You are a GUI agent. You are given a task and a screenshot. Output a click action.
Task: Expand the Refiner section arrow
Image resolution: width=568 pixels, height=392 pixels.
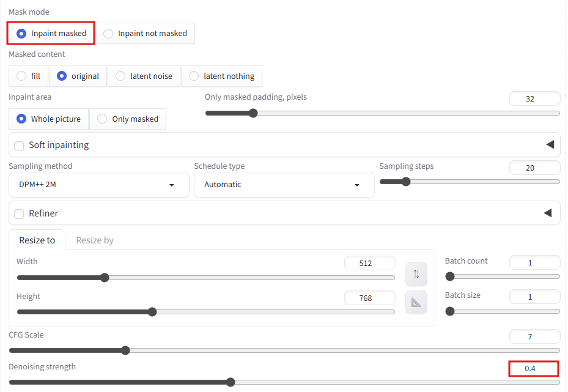point(548,213)
